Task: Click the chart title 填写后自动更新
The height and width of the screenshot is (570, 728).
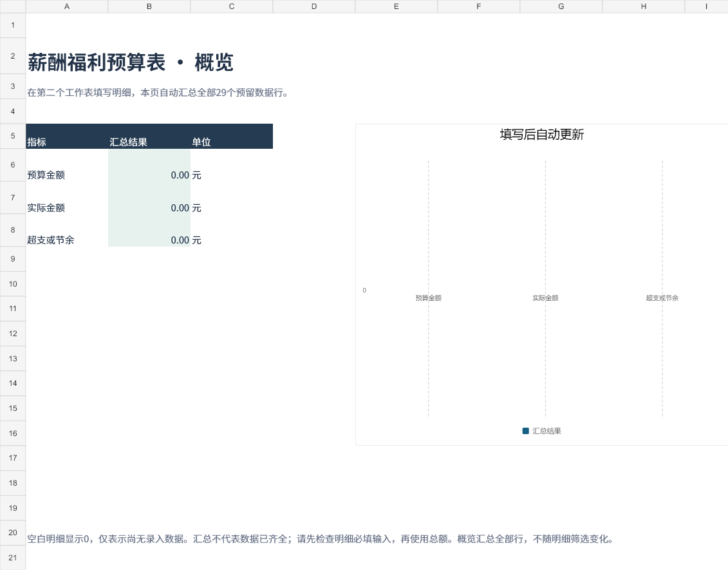Action: point(542,135)
